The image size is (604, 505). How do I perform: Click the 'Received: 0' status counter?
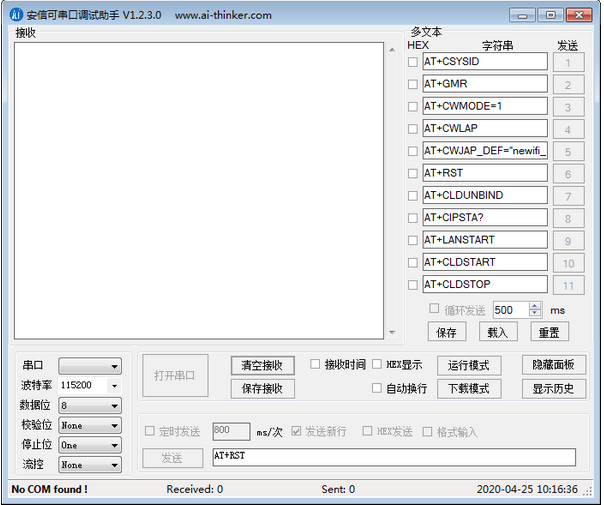(x=195, y=489)
